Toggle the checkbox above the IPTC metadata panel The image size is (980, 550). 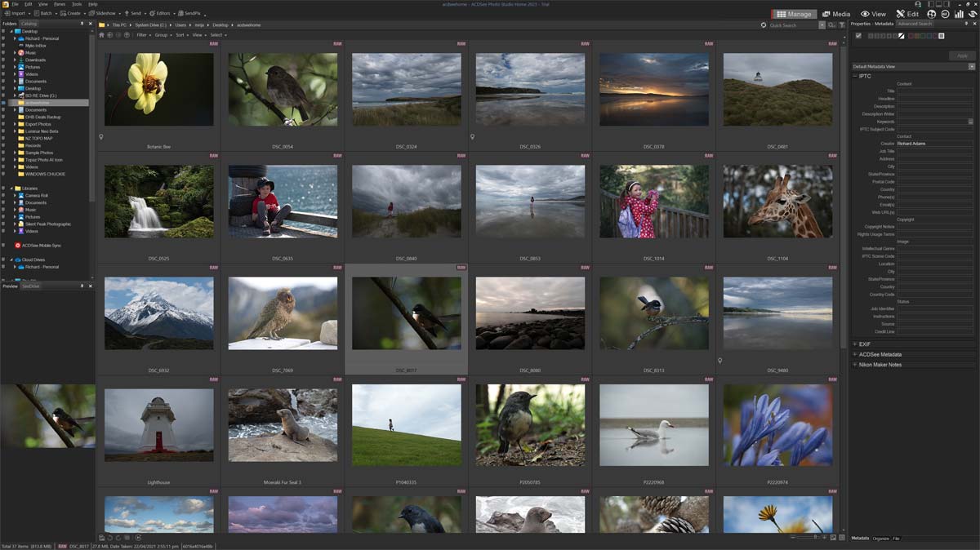(x=857, y=37)
